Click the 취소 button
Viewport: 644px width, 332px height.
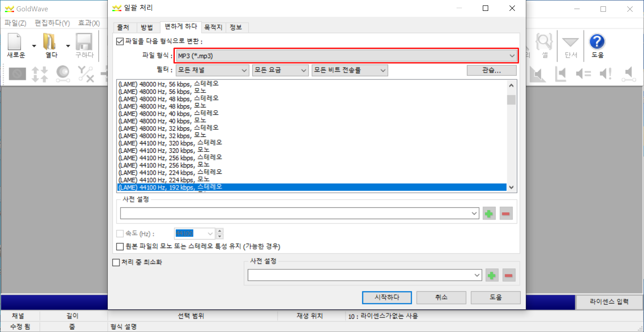click(441, 298)
